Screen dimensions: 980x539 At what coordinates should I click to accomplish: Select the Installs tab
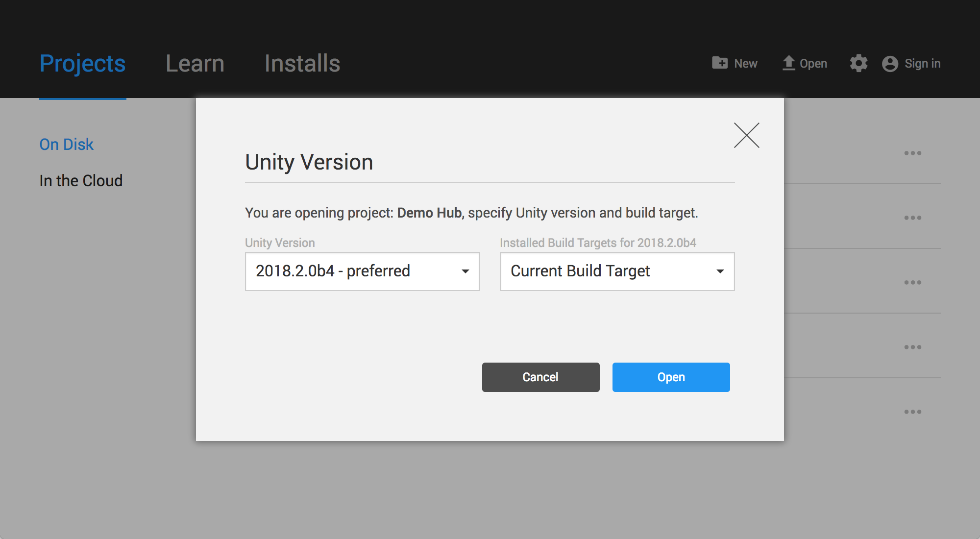click(x=302, y=62)
